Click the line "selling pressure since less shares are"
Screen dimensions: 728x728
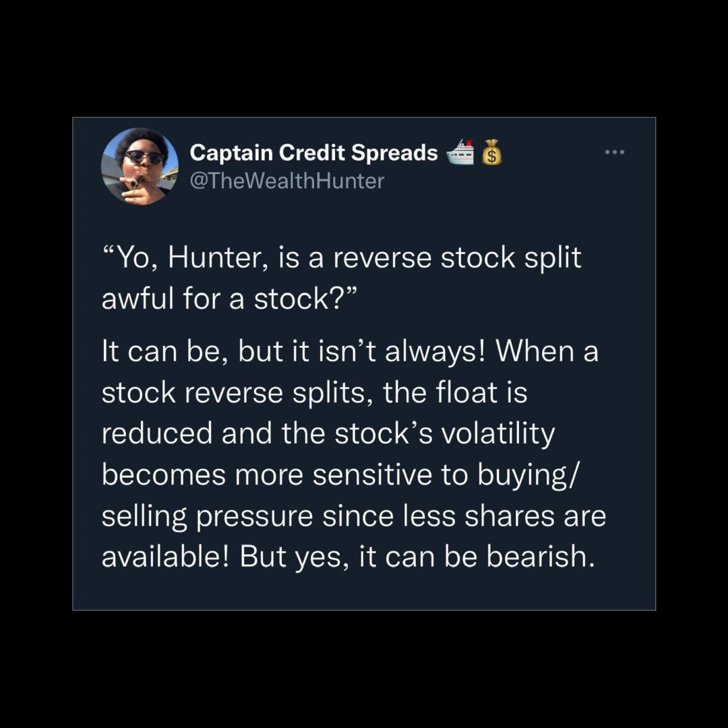click(354, 516)
